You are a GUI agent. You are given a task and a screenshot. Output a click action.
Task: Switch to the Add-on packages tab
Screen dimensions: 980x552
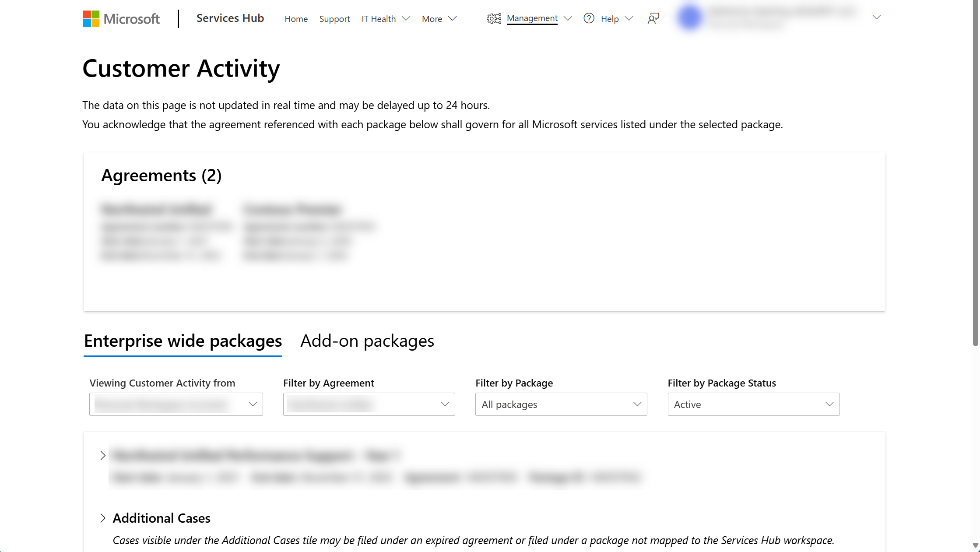(368, 340)
